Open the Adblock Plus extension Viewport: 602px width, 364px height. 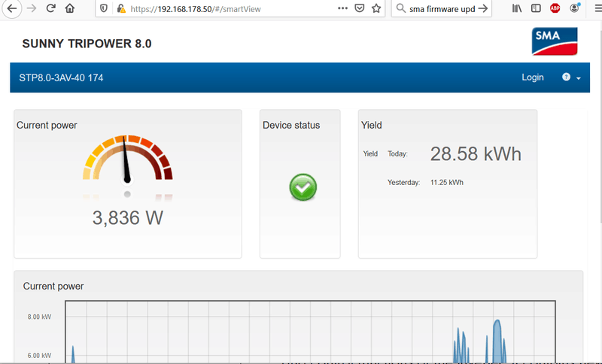click(555, 8)
